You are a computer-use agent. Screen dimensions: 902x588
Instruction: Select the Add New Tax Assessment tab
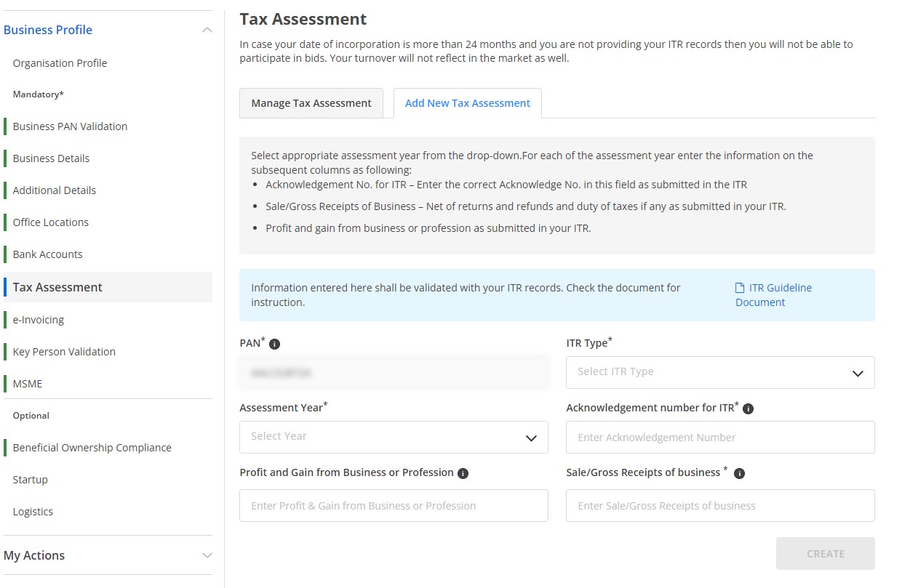click(x=467, y=102)
